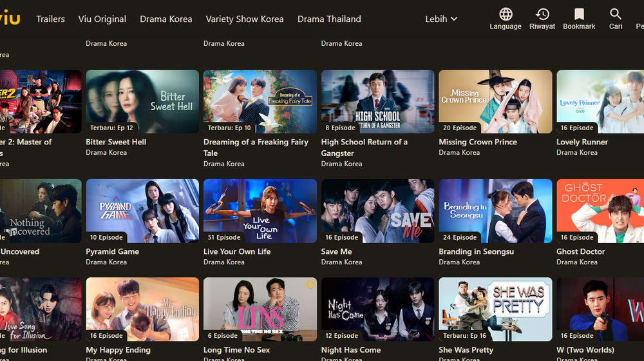The height and width of the screenshot is (361, 644).
Task: Open the Pyramid Game thumbnail
Action: coord(142,211)
